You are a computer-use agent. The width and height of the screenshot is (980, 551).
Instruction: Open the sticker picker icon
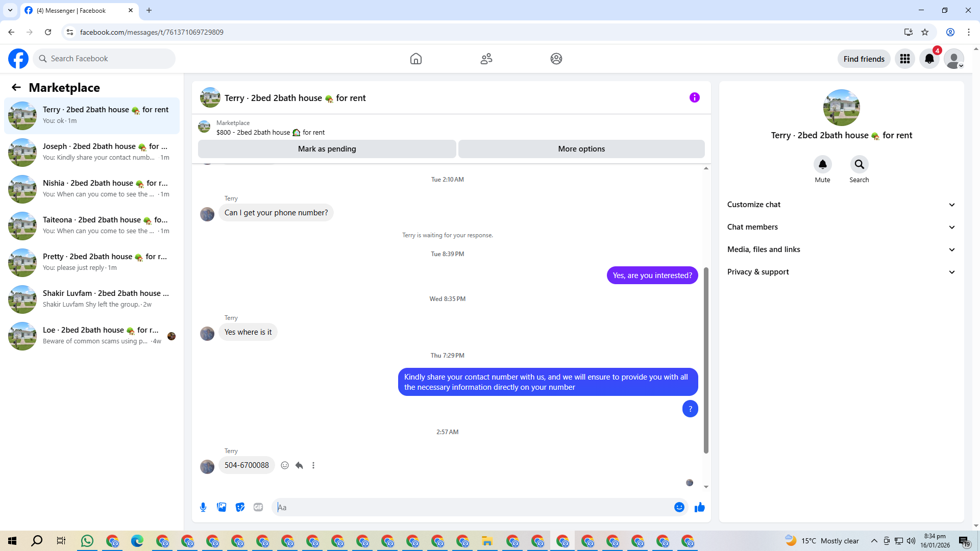tap(240, 507)
